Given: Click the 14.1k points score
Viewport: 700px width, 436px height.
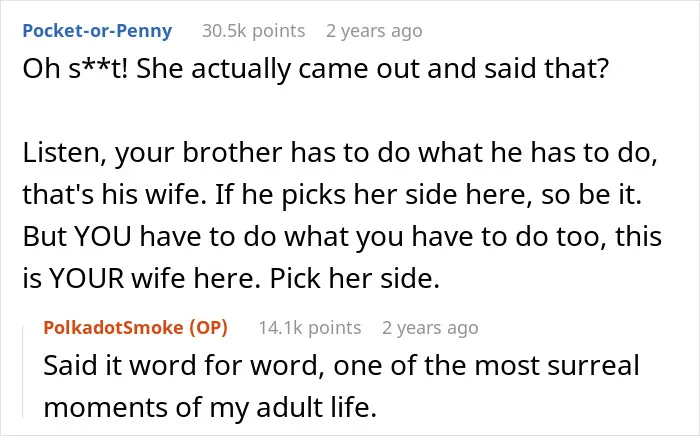Looking at the screenshot, I should 310,328.
